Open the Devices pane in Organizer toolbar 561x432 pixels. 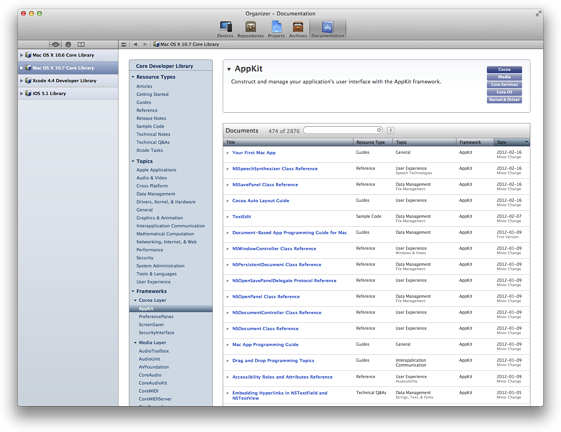[x=225, y=29]
